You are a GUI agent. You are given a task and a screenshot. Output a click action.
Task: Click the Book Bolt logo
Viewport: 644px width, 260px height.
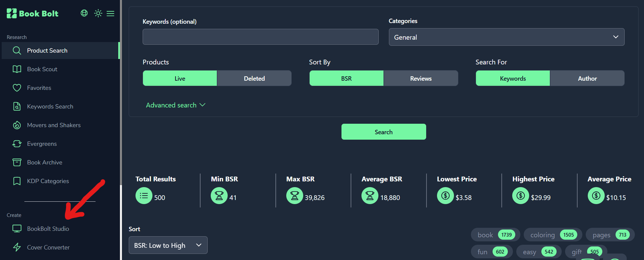pyautogui.click(x=33, y=14)
